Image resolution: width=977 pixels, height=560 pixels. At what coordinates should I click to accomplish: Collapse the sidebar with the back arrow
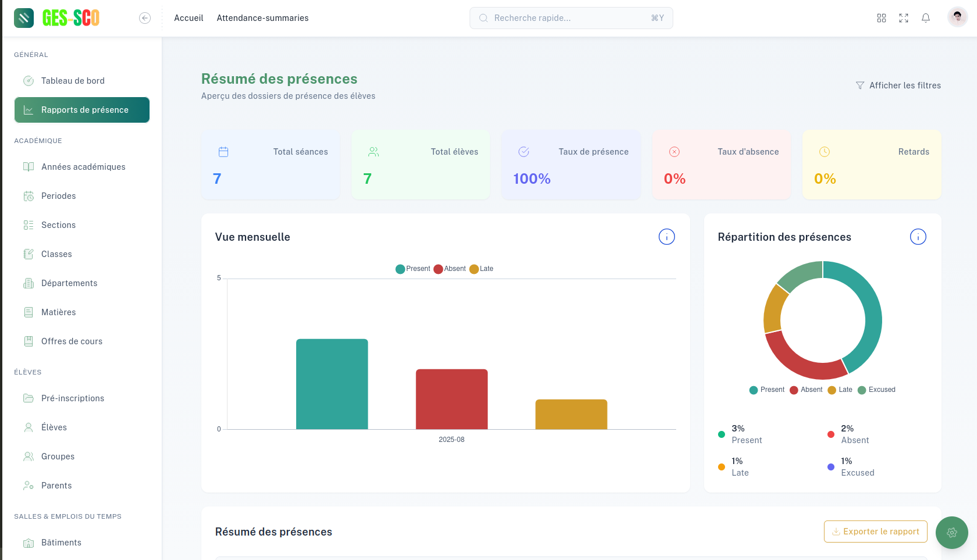(x=145, y=18)
